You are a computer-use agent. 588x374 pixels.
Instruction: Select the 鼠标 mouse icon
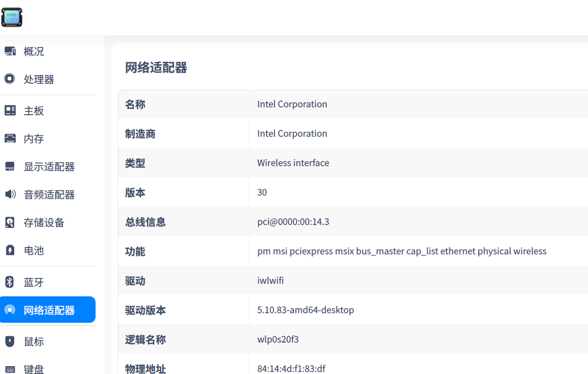(10, 341)
